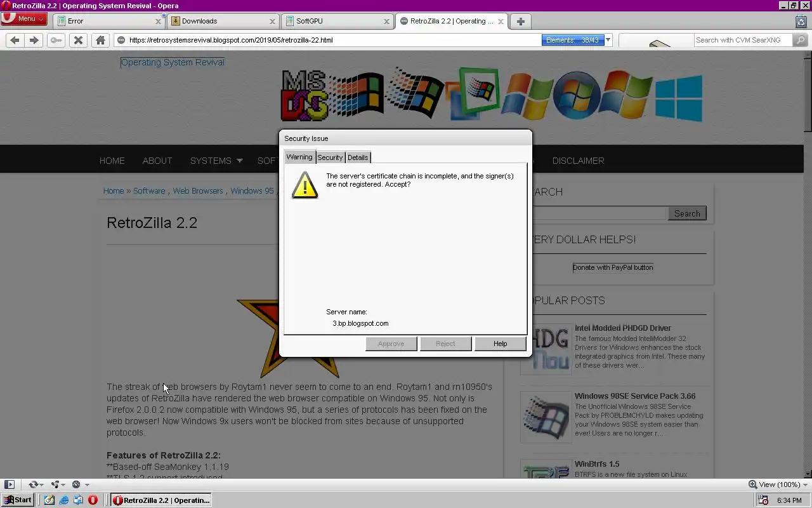This screenshot has height=508, width=812.
Task: Click the search magnifier button
Action: tap(800, 40)
